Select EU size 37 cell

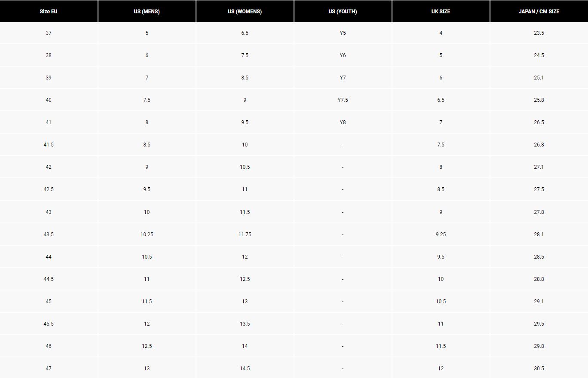click(49, 33)
